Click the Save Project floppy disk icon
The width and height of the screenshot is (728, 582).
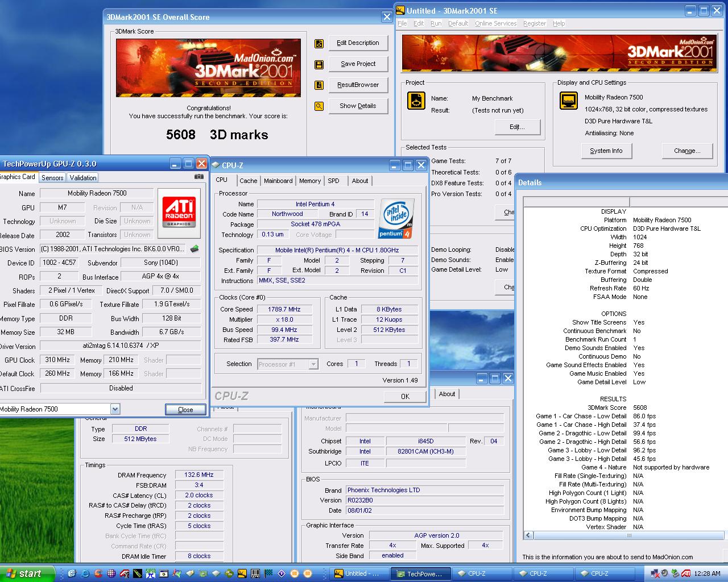click(x=319, y=64)
